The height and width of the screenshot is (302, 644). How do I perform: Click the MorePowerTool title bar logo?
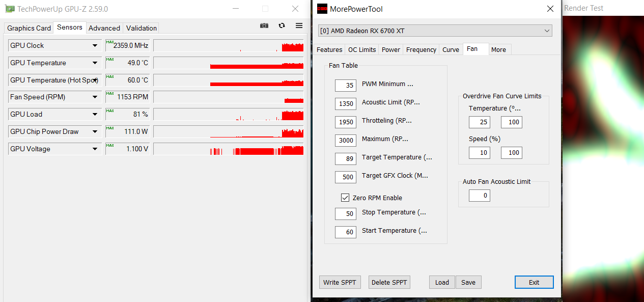322,9
